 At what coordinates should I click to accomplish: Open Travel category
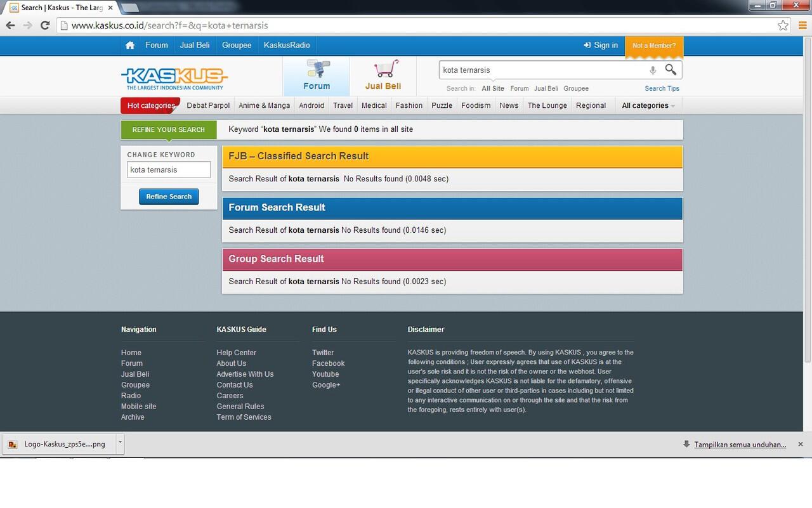[343, 105]
